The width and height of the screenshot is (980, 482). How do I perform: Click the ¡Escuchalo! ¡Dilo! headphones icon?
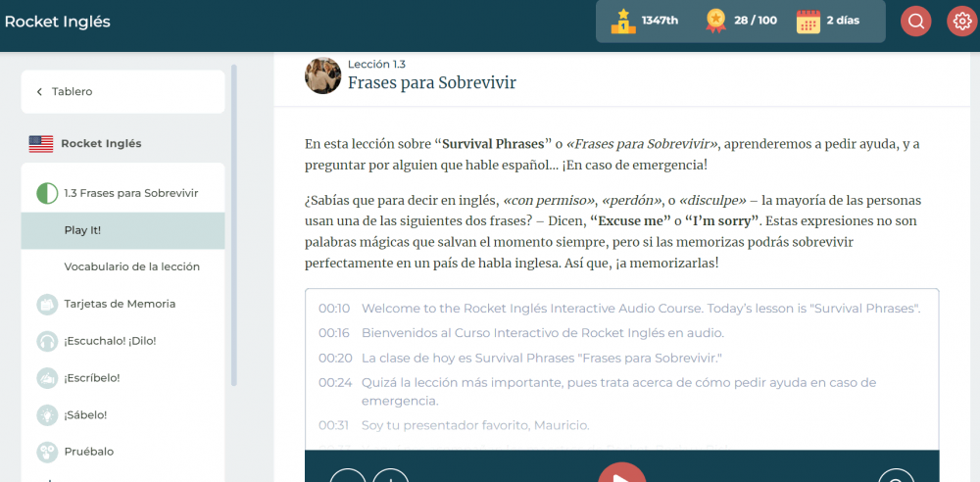[x=47, y=341]
